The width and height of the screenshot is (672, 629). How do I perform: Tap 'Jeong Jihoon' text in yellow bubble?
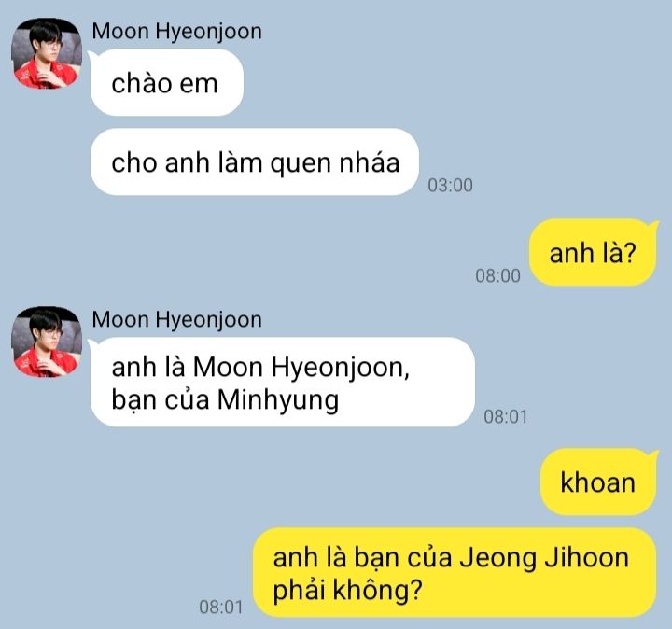coord(544,558)
